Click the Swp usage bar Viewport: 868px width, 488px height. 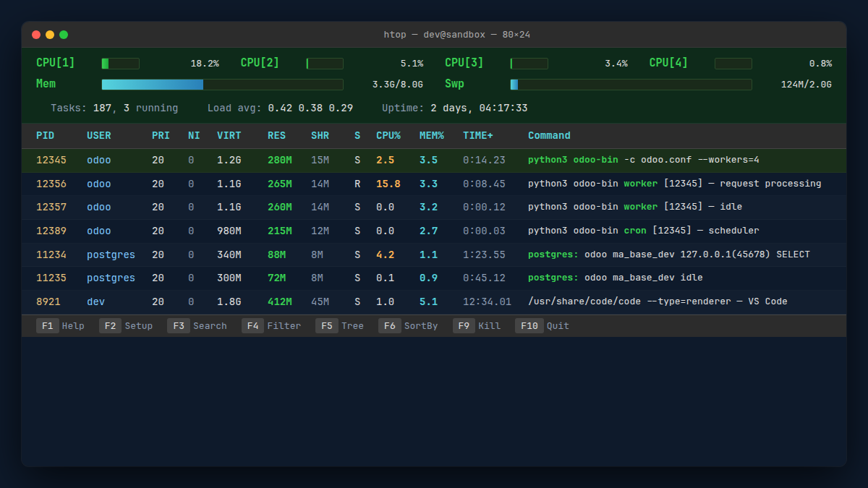tap(631, 85)
